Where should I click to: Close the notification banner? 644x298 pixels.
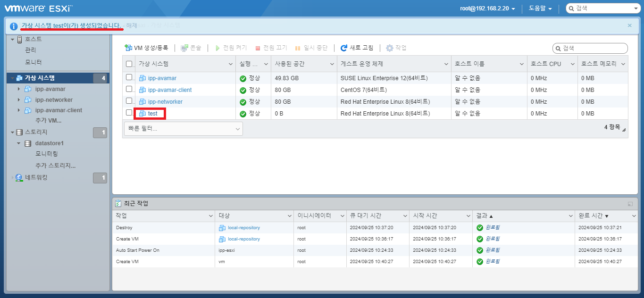(629, 25)
